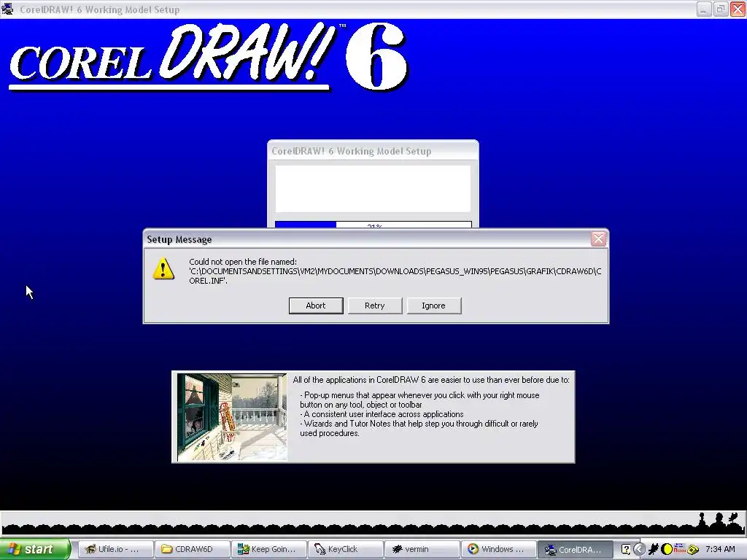This screenshot has height=560, width=747.
Task: Click Retry in the Setup Message dialog
Action: (x=375, y=306)
